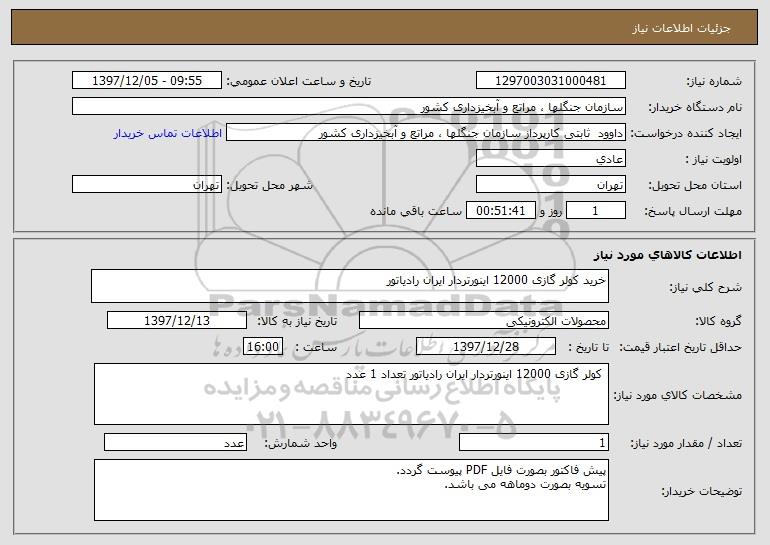Click the remaining time field 00:51:41
The image size is (770, 545).
point(500,211)
